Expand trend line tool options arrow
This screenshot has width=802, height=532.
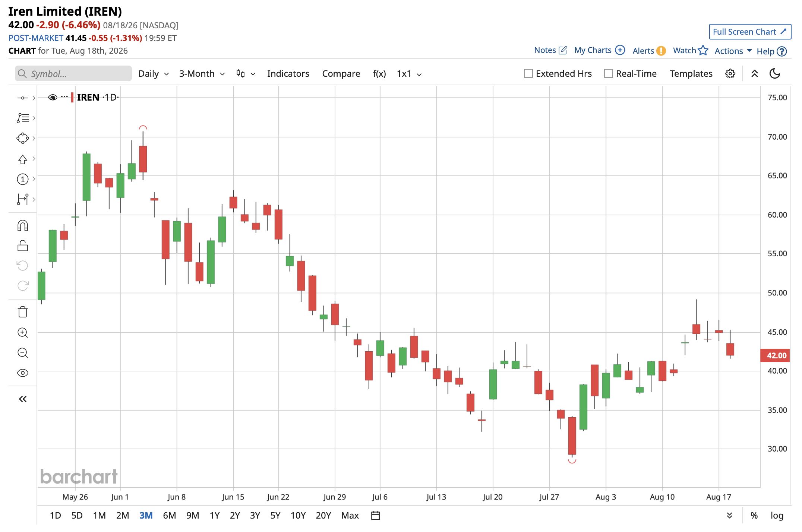tap(34, 98)
